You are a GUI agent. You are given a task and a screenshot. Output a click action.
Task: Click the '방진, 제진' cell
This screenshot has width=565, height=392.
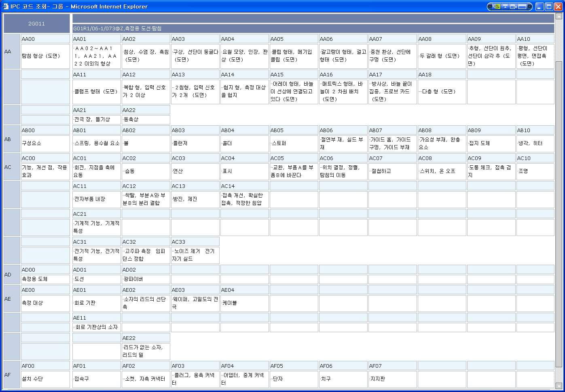click(195, 199)
